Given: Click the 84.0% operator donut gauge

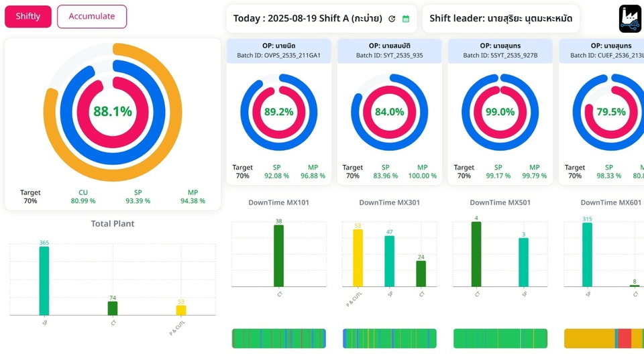Looking at the screenshot, I should pos(389,112).
